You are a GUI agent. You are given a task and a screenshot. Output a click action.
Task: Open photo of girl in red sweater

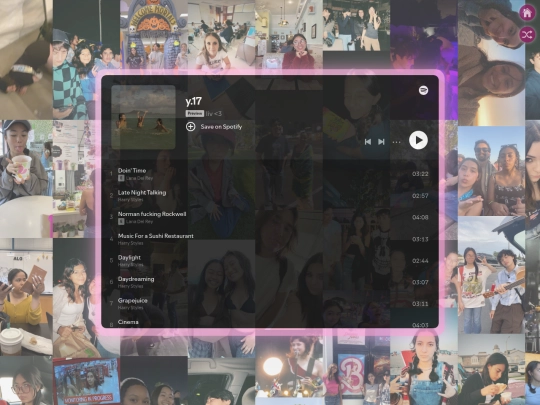[x=289, y=34]
